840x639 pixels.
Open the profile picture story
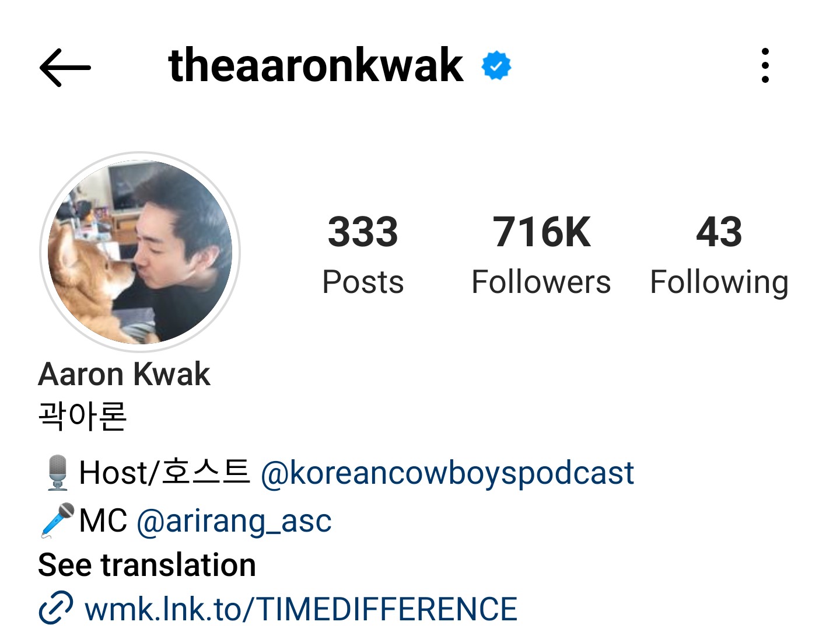point(140,252)
